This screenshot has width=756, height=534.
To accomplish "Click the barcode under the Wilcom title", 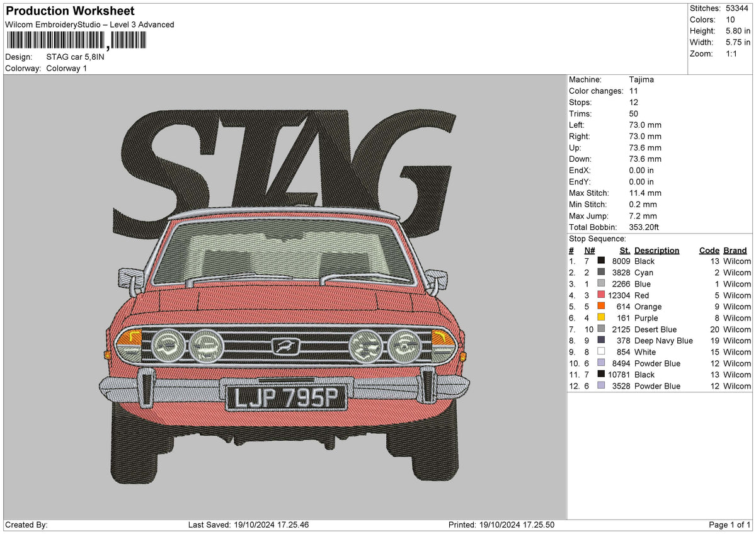I will [76, 41].
